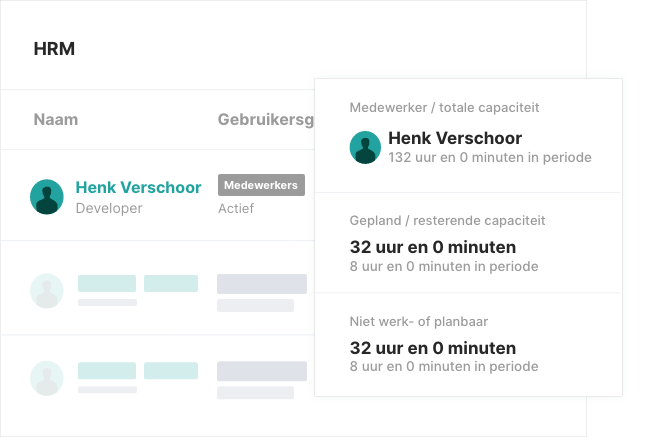This screenshot has height=437, width=650.
Task: Click the Developer role label
Action: pyautogui.click(x=109, y=208)
